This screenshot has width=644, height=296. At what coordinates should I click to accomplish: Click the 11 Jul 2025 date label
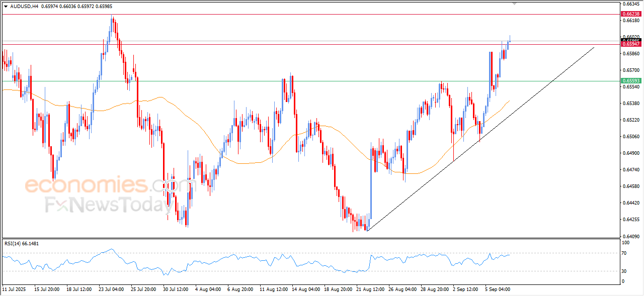pos(14,289)
